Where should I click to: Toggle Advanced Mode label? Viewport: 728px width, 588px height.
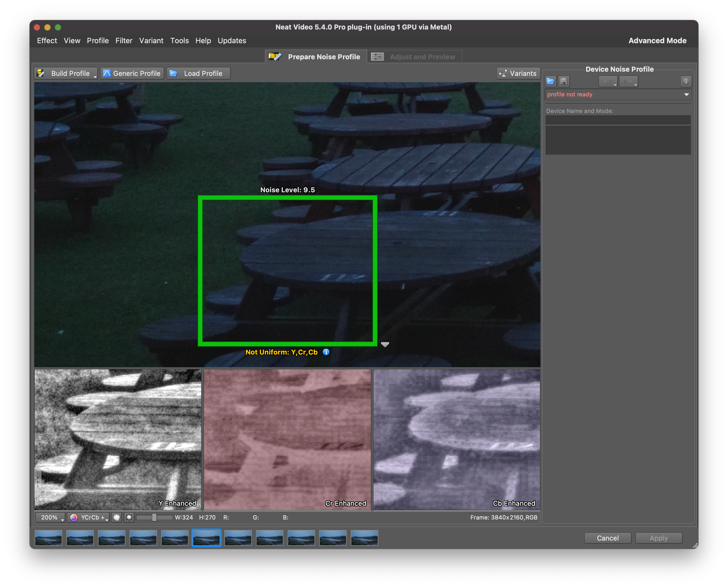657,41
